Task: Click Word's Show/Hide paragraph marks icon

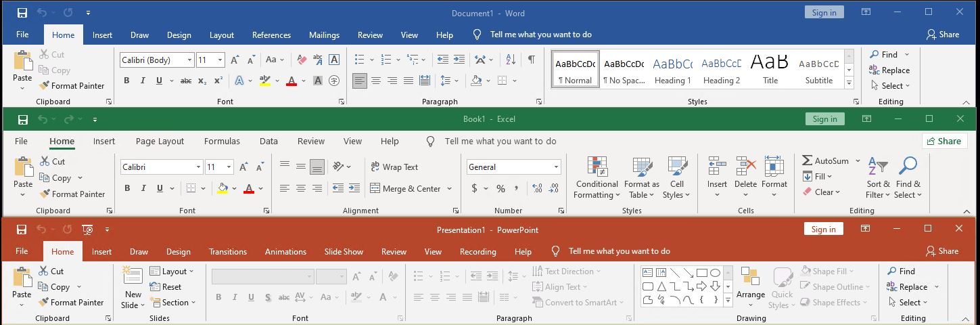Action: [x=532, y=60]
